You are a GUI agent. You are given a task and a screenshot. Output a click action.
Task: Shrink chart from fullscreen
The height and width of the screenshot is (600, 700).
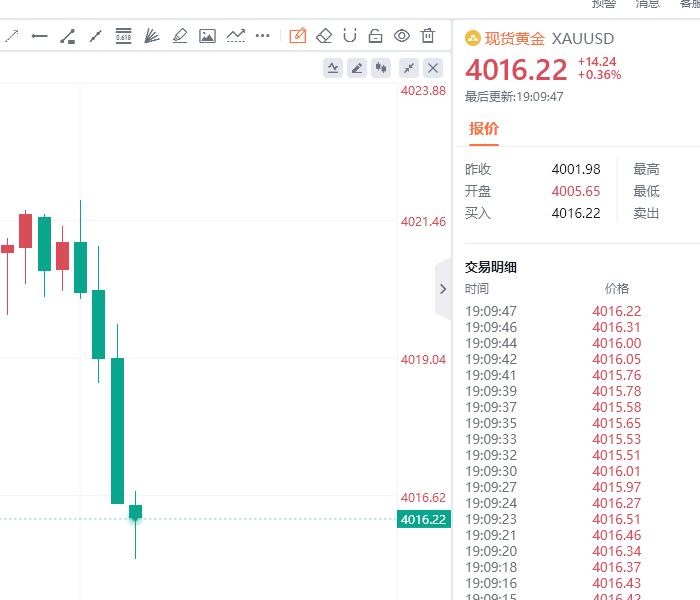pyautogui.click(x=408, y=68)
